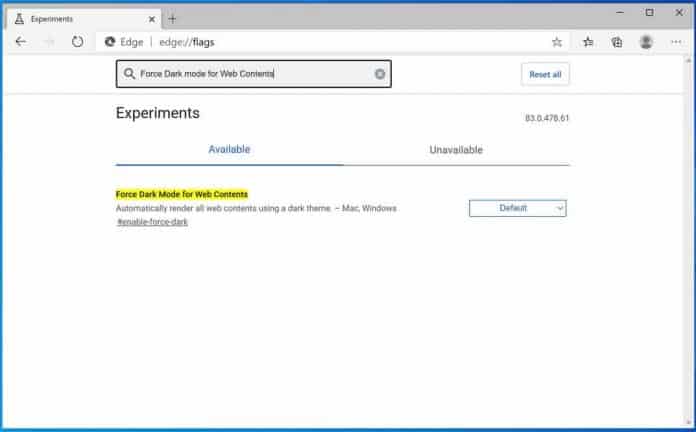Switch to the Unavailable tab

456,150
